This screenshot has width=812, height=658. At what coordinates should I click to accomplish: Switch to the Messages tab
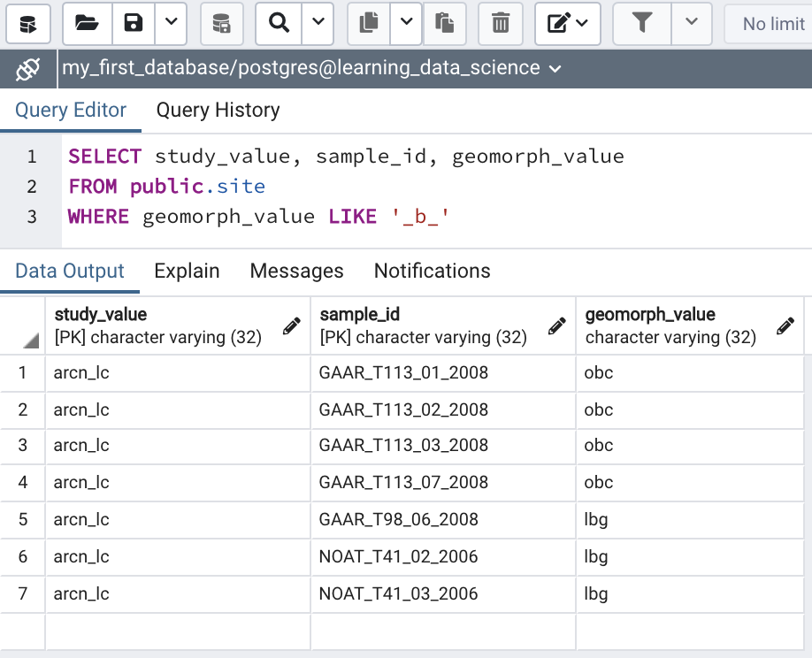point(296,271)
